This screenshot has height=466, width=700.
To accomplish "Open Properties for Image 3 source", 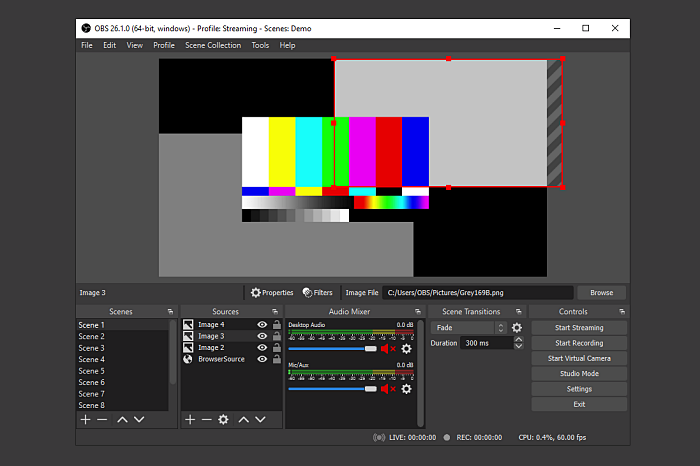I will point(272,293).
